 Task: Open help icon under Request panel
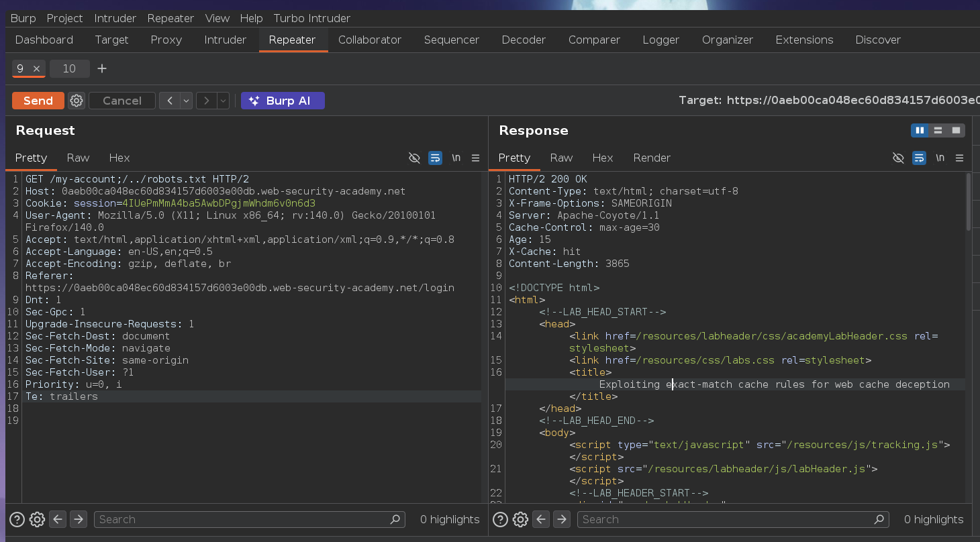click(x=17, y=519)
